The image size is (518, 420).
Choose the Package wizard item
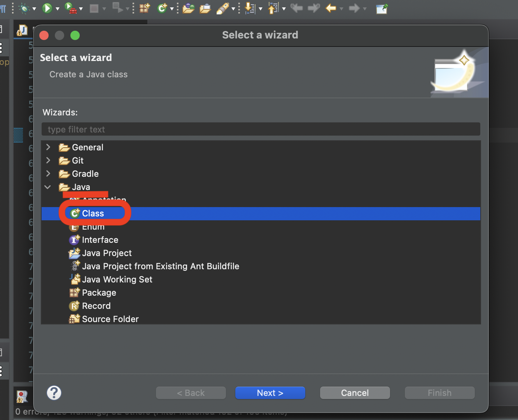99,293
